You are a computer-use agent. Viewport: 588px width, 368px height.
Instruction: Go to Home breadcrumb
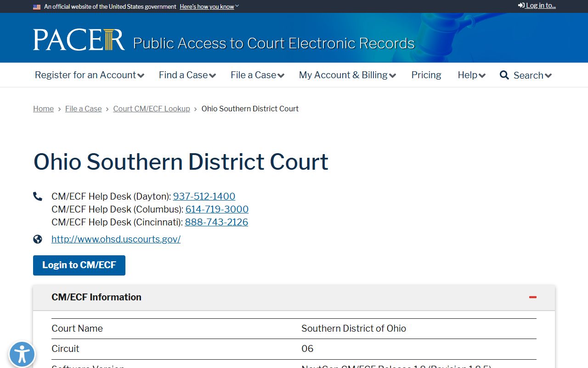pyautogui.click(x=43, y=109)
